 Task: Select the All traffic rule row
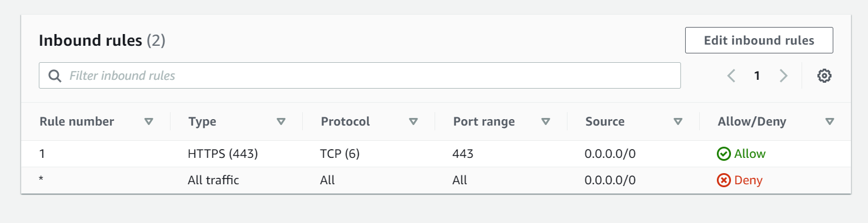[x=436, y=180]
